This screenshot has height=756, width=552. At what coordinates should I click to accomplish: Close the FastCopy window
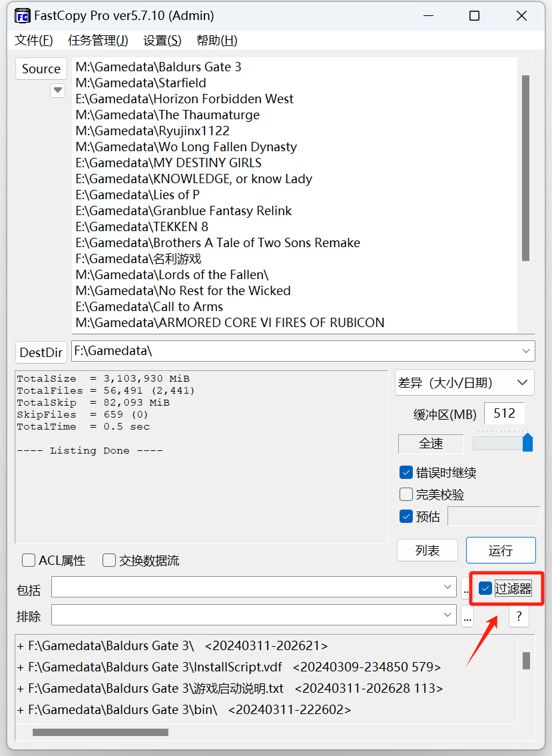[521, 16]
